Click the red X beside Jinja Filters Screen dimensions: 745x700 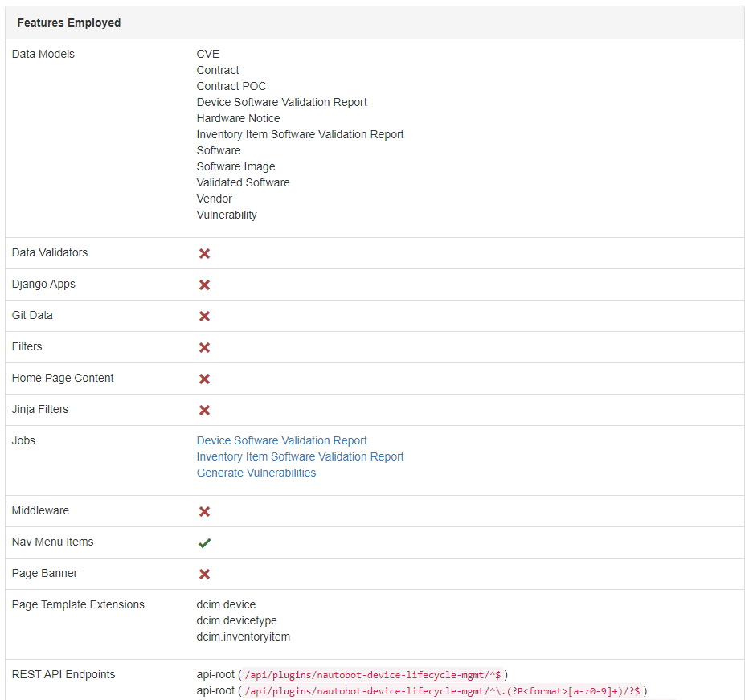coord(204,410)
